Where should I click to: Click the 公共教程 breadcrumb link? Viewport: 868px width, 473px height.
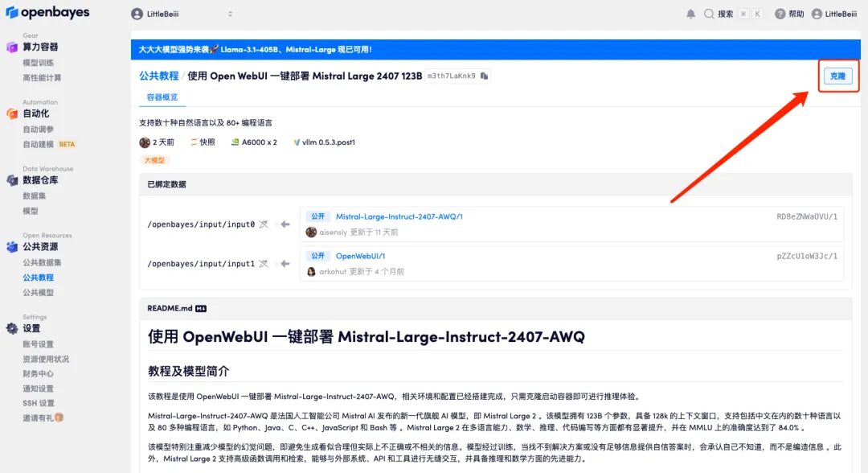tap(158, 76)
